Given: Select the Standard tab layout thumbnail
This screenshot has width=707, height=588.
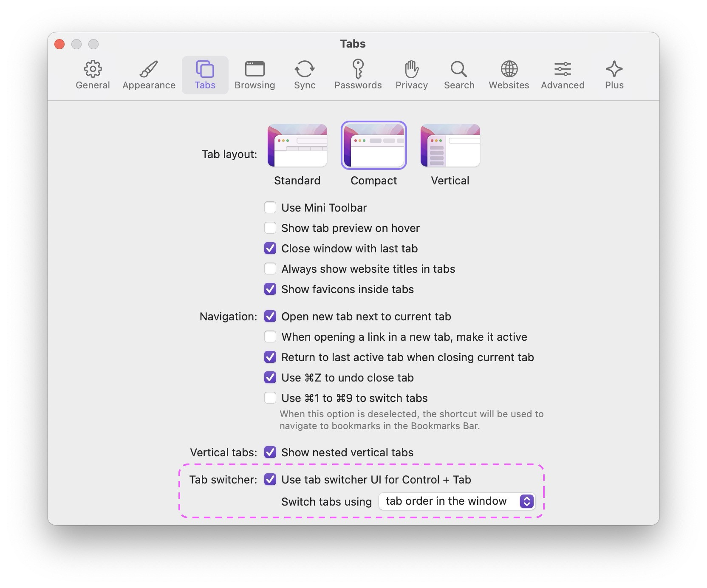Looking at the screenshot, I should coord(297,146).
